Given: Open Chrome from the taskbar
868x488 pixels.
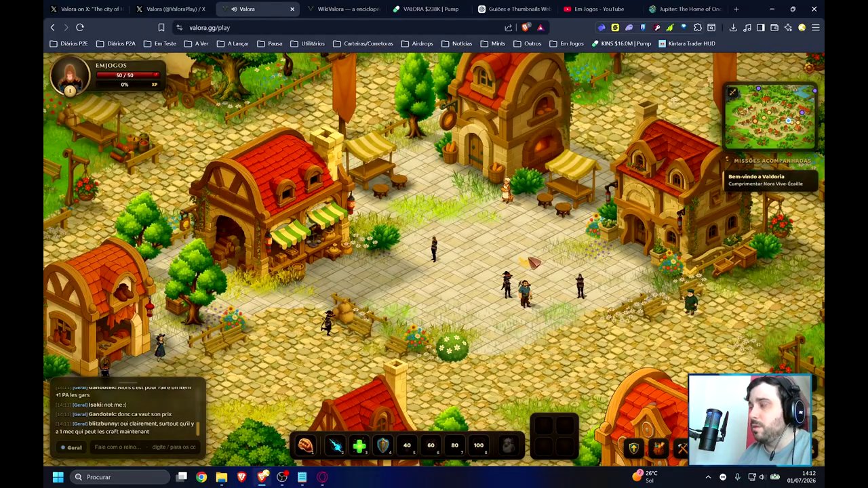Looking at the screenshot, I should pos(201,477).
